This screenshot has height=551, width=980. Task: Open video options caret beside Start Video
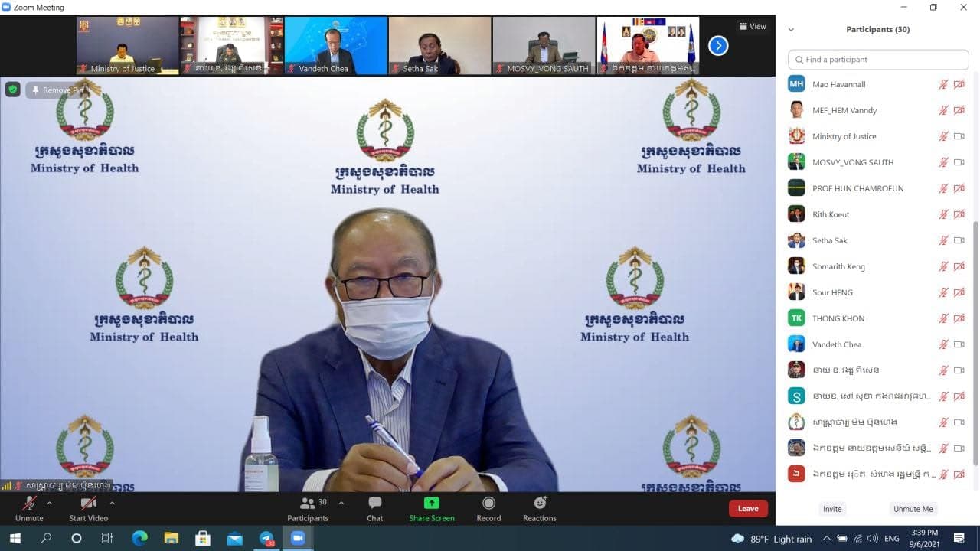(x=112, y=504)
